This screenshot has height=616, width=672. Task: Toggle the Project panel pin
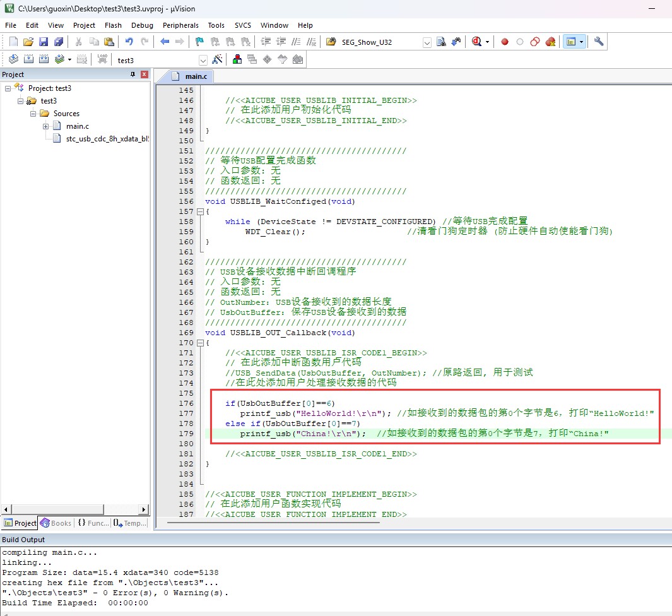coord(133,74)
